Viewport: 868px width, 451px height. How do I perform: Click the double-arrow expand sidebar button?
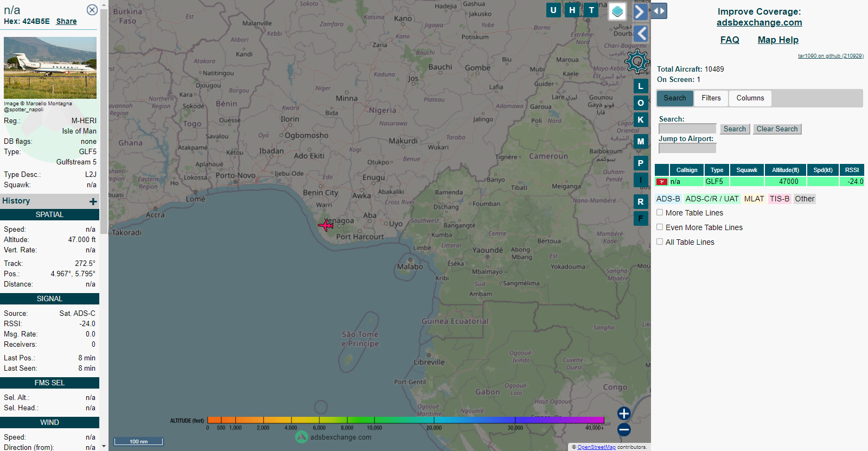(659, 11)
